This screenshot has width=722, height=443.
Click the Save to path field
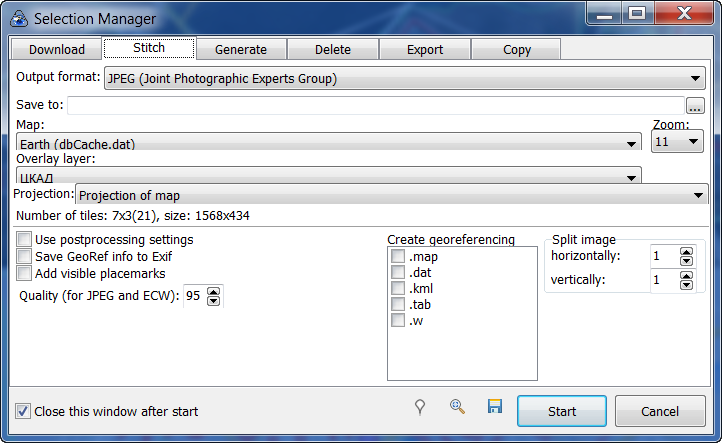(x=375, y=106)
